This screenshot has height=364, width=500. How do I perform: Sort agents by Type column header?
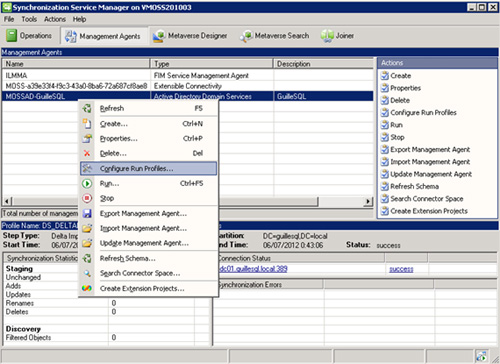[212, 64]
